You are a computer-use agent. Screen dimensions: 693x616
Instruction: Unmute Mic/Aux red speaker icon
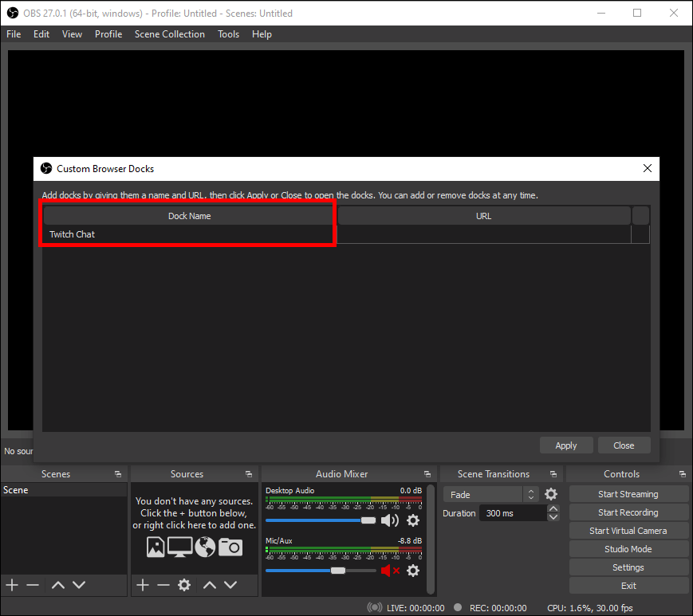click(389, 571)
